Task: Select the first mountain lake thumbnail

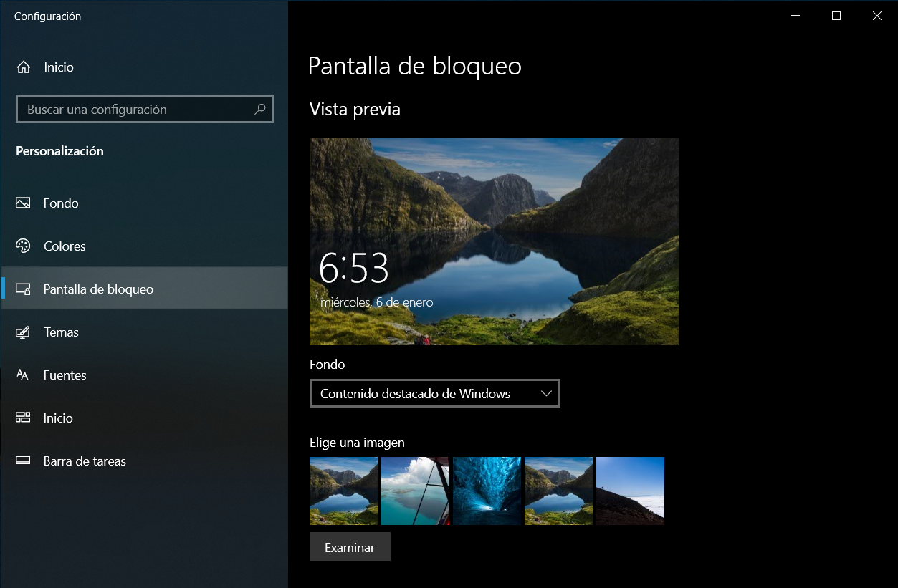Action: pos(343,491)
